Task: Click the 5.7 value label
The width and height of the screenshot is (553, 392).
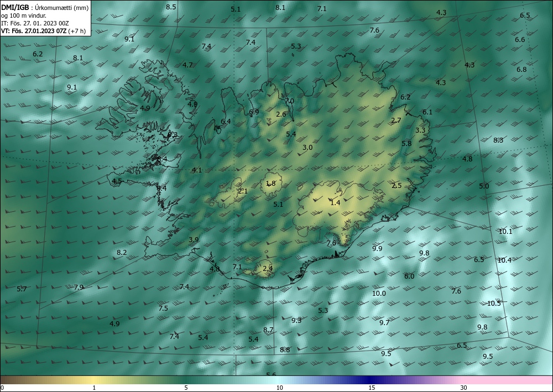Action: [x=22, y=289]
